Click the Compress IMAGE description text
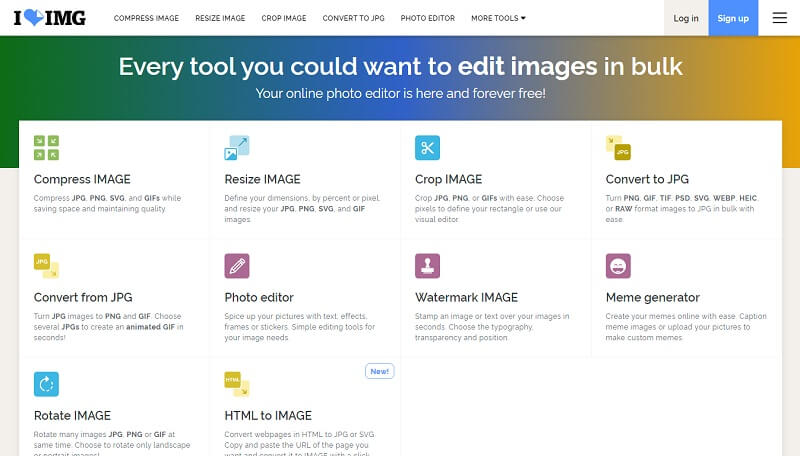The image size is (800, 456). tap(107, 204)
